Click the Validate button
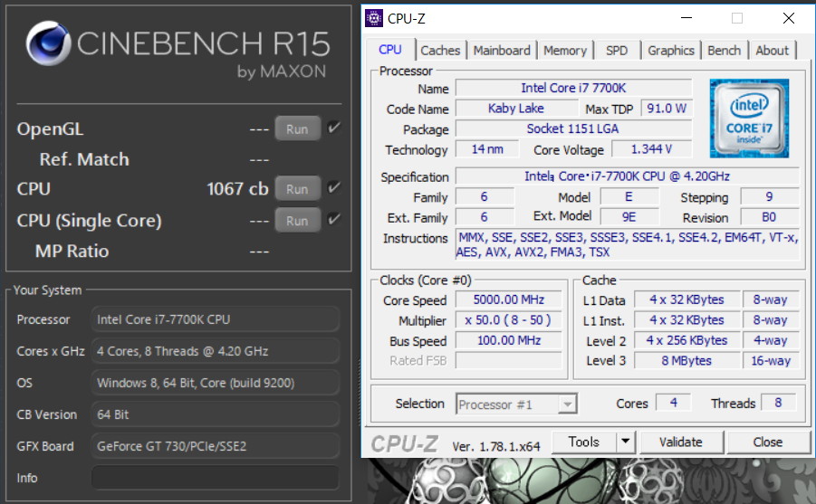The width and height of the screenshot is (816, 504). [x=681, y=442]
